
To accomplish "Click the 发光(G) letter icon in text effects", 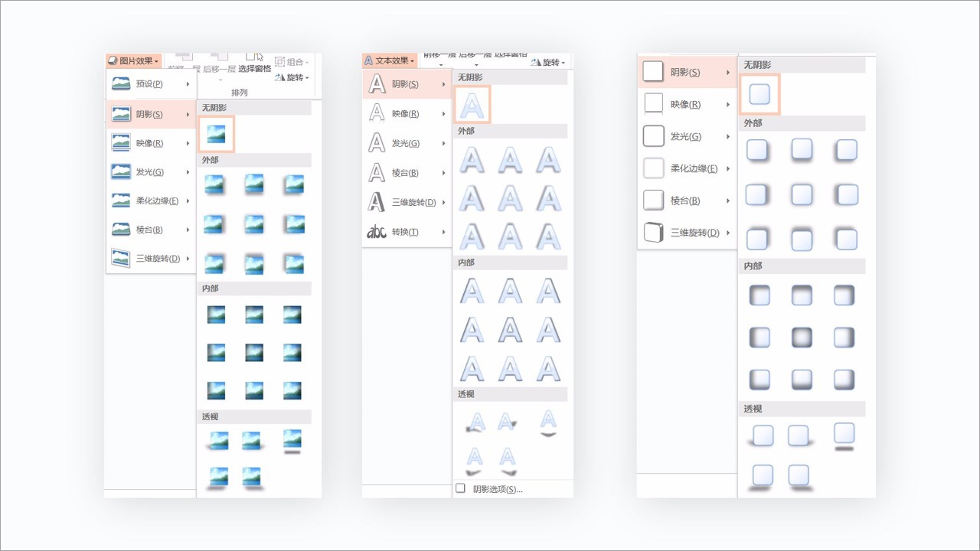I will (377, 143).
